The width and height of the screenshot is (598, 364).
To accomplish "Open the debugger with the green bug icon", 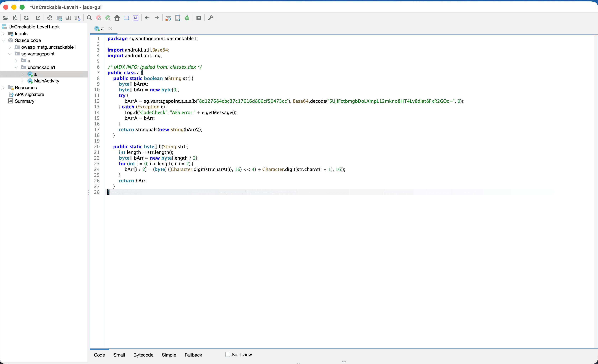I will (187, 18).
